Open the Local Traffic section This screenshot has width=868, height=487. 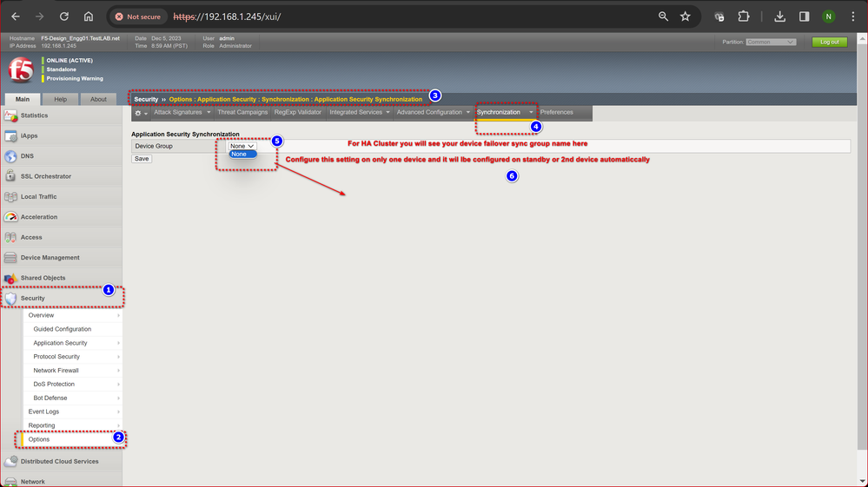[61, 197]
